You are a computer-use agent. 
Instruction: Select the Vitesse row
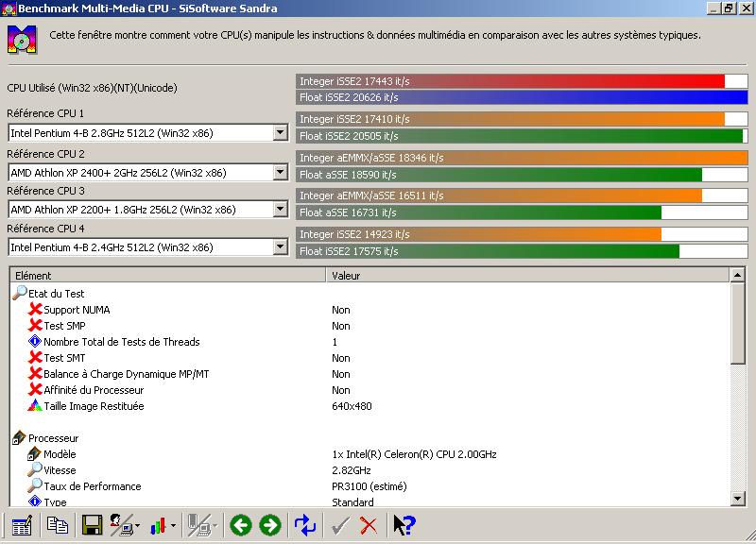coord(370,470)
